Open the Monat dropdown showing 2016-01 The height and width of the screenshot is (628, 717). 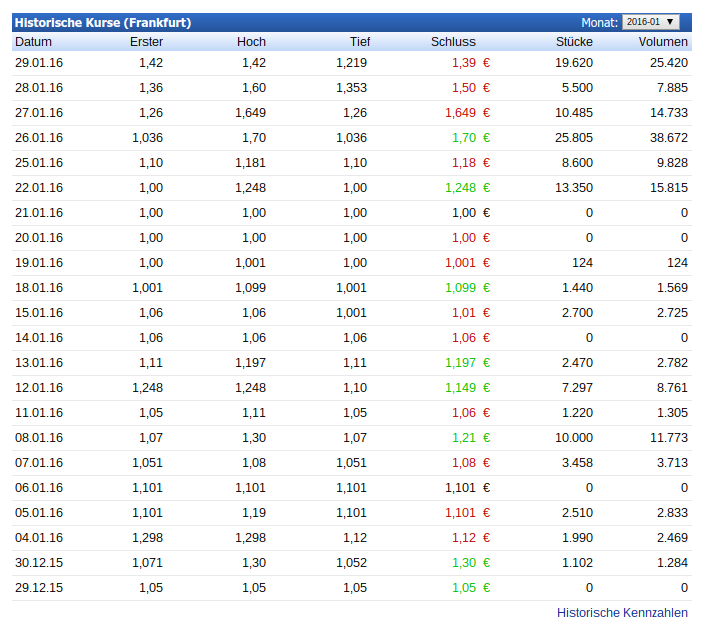pos(650,22)
